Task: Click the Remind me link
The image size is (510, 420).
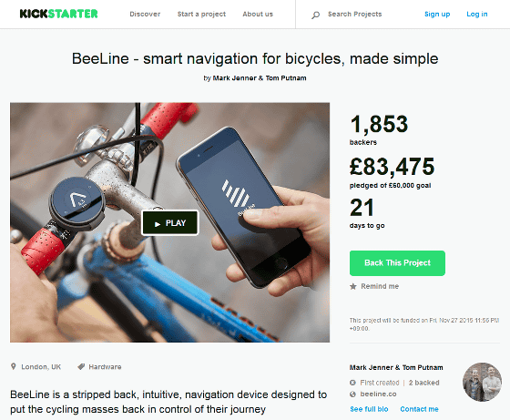Action: coord(380,286)
